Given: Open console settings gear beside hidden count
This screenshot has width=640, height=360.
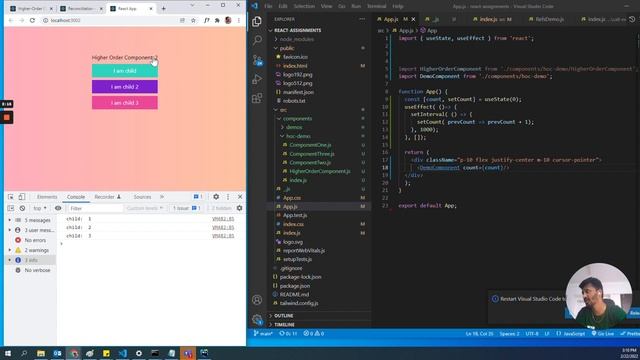Looking at the screenshot, I should pyautogui.click(x=240, y=208).
